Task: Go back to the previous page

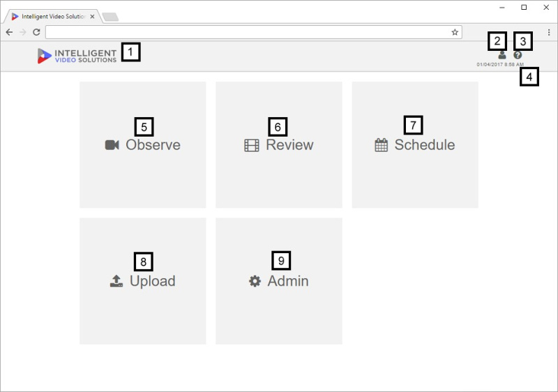Action: tap(9, 32)
